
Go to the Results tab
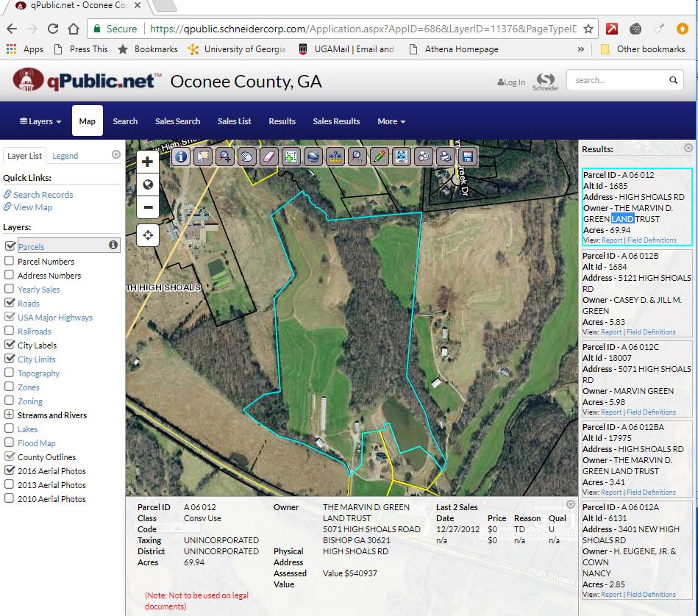coord(282,121)
